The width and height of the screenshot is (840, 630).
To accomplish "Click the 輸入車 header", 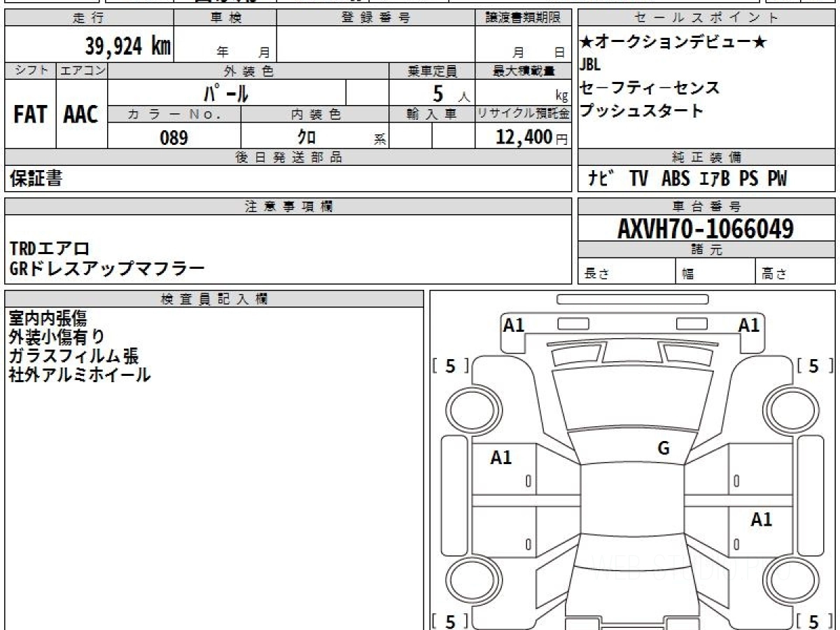I will 432,114.
